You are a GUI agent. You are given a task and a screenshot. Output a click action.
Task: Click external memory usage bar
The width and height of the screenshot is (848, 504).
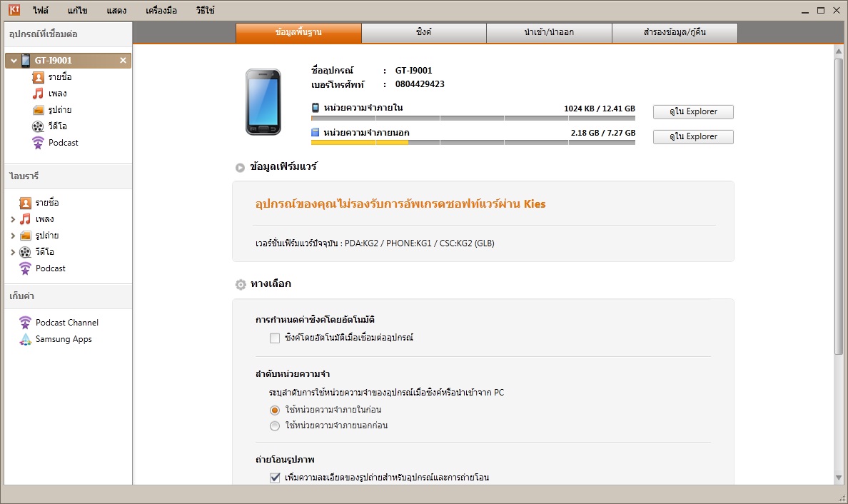[473, 143]
